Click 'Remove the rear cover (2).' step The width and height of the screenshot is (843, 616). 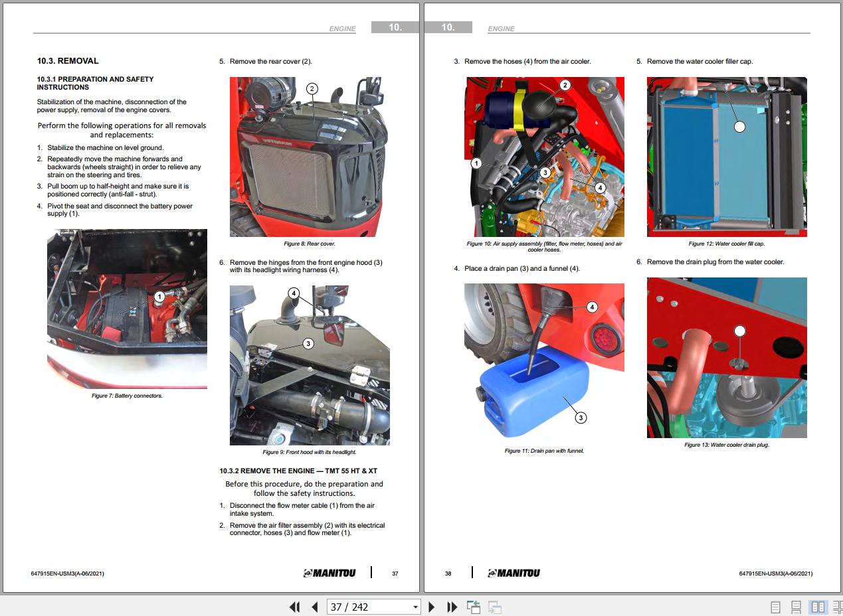tap(270, 61)
